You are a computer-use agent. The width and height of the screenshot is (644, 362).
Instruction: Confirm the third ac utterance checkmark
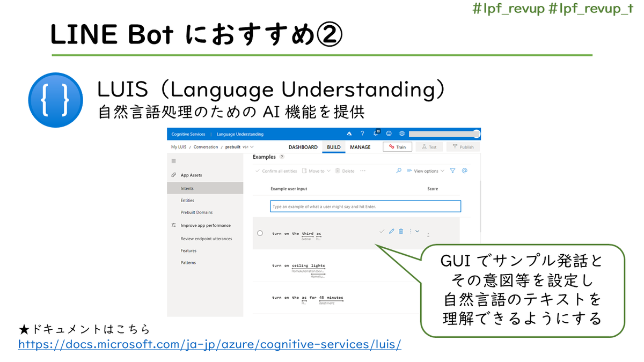(382, 231)
